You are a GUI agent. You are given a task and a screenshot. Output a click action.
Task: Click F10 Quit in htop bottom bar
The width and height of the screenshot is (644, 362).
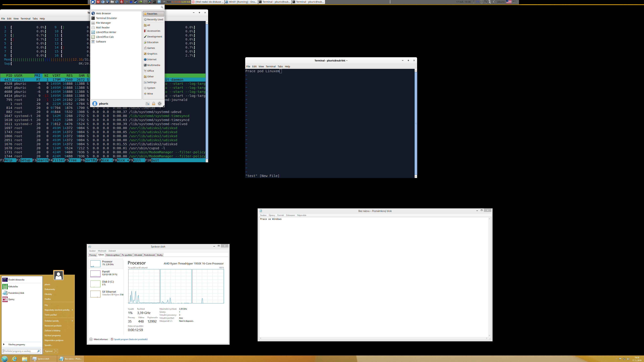[x=152, y=160]
